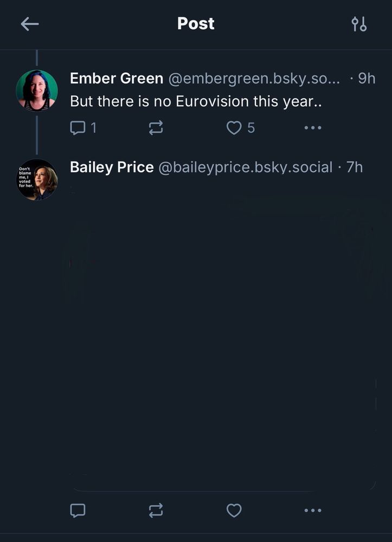Like Bailey Price's post

tap(234, 511)
